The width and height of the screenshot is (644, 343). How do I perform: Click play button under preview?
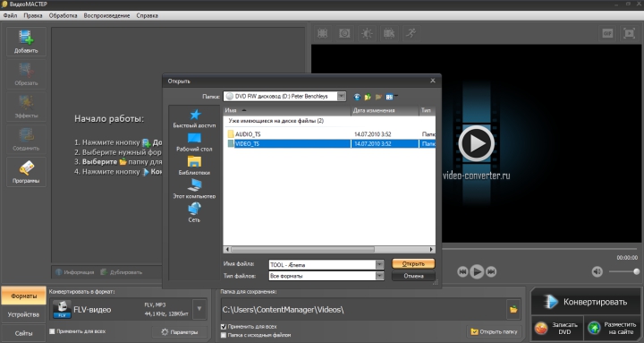[x=477, y=271]
